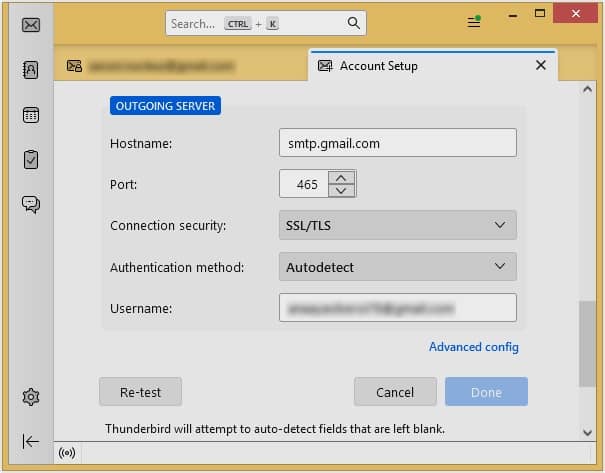Image resolution: width=605 pixels, height=473 pixels.
Task: Open the Thunderbird app menu
Action: tap(474, 22)
